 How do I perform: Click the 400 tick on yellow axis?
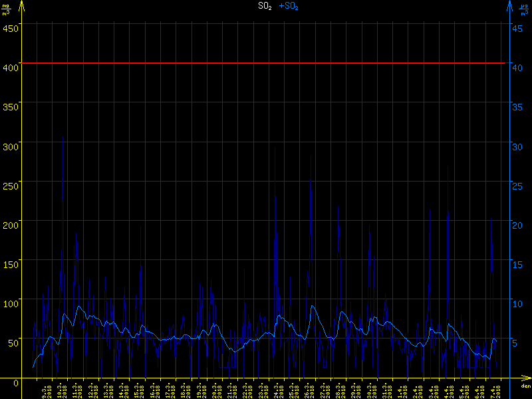(x=11, y=65)
